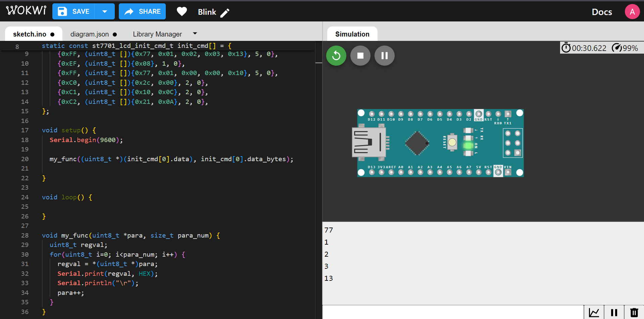Expand the Save options dropdown arrow

(x=105, y=12)
